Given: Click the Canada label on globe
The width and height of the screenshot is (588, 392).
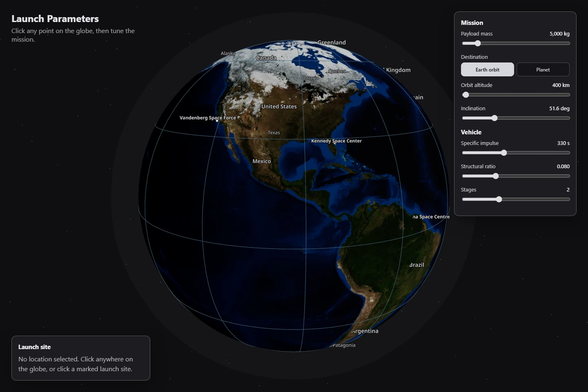Looking at the screenshot, I should 266,58.
